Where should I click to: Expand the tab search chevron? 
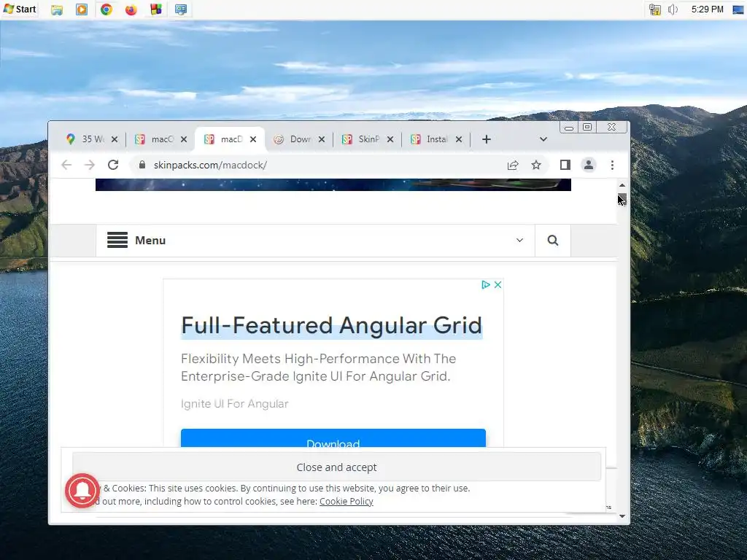pyautogui.click(x=543, y=139)
